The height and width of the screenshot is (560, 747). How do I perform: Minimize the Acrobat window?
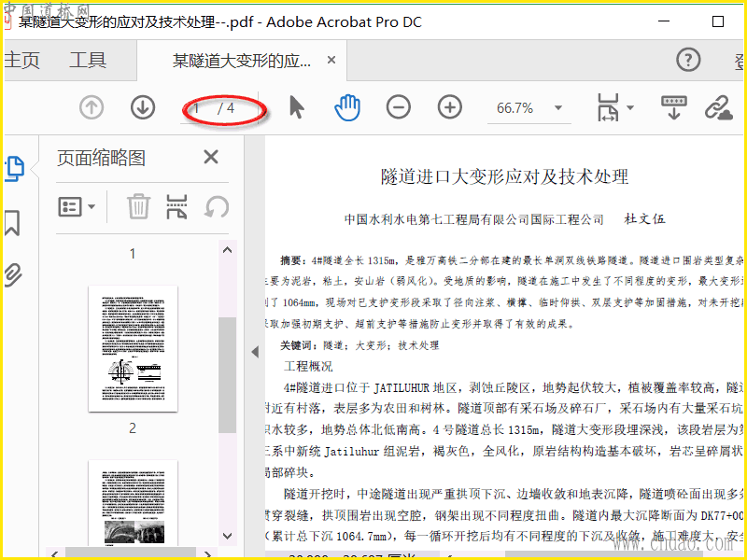[664, 21]
